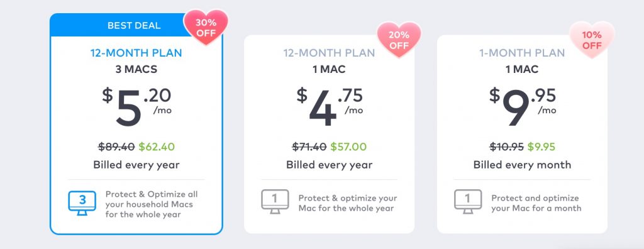Click the $9.95 per month price
This screenshot has height=249, width=644.
click(523, 106)
